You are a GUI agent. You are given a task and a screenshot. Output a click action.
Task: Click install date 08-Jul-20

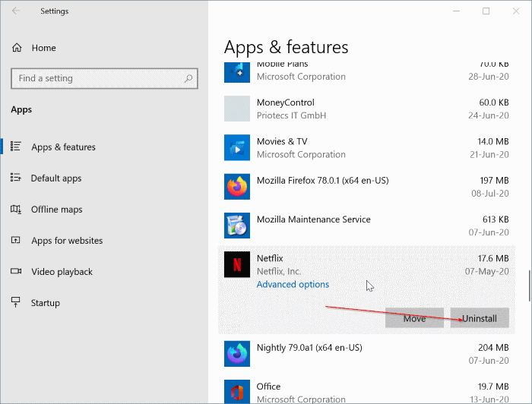[x=490, y=194]
